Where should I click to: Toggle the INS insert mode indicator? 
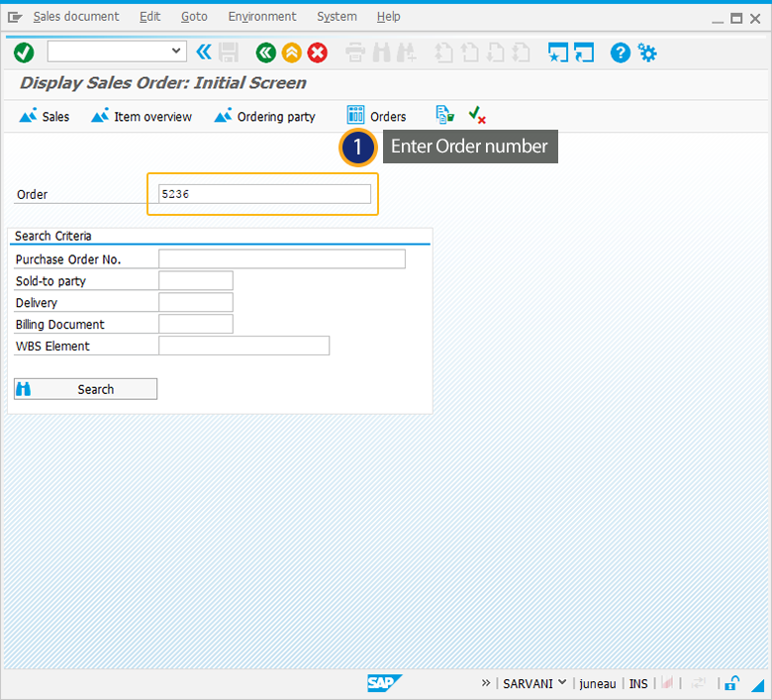638,684
